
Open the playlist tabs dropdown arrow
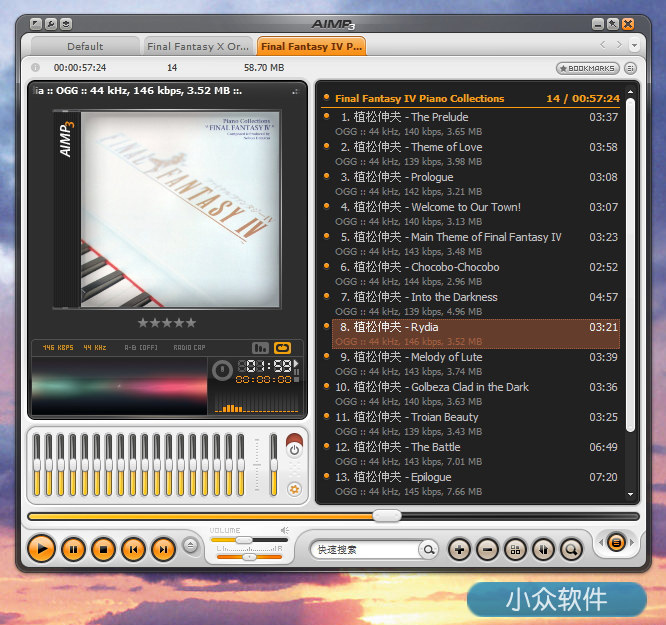click(x=634, y=45)
